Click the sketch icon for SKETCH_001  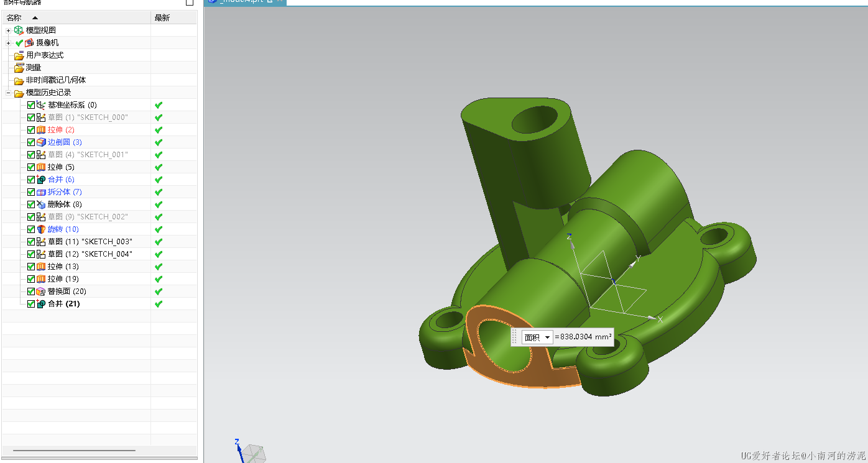tap(41, 155)
